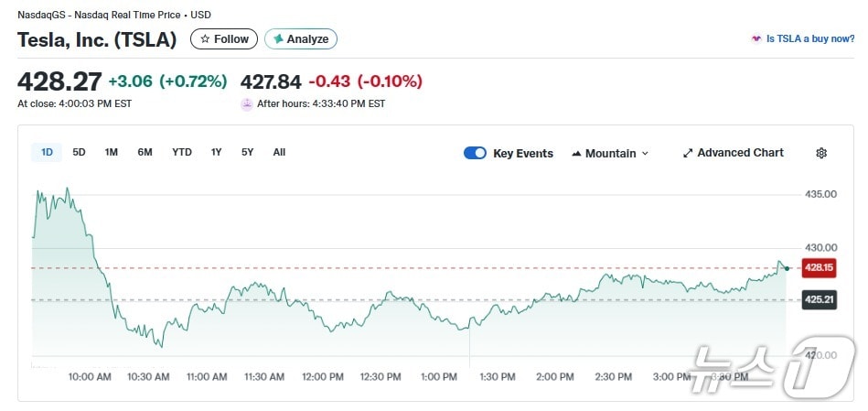This screenshot has width=868, height=411.
Task: Toggle the Key Events switch off
Action: [475, 153]
